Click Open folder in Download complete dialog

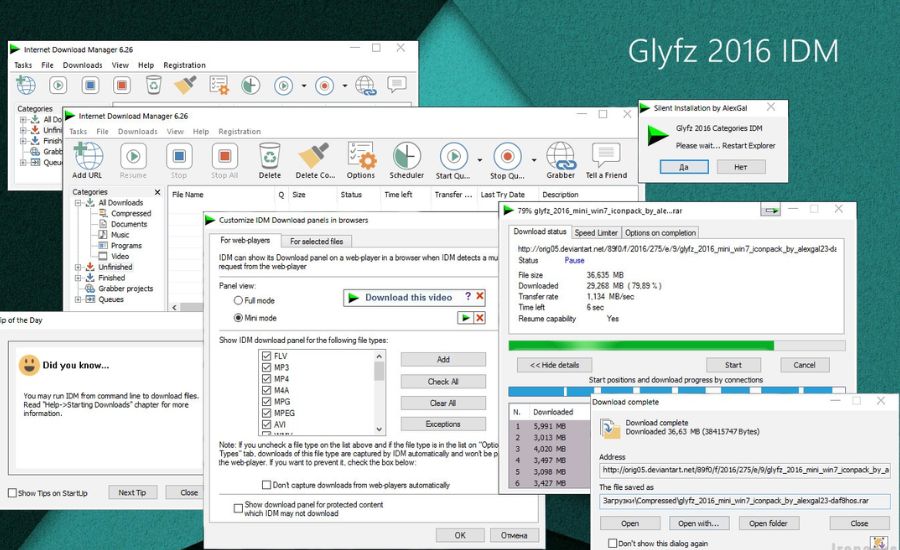pos(768,523)
